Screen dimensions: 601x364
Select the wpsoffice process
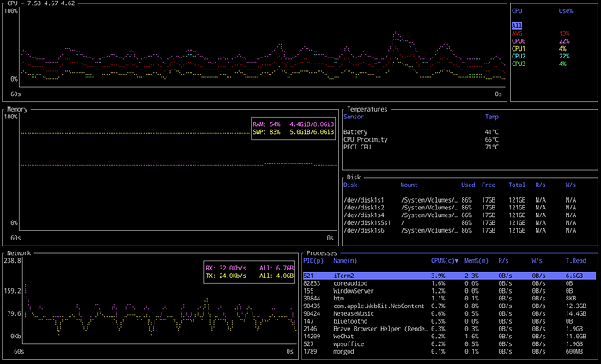(449, 344)
